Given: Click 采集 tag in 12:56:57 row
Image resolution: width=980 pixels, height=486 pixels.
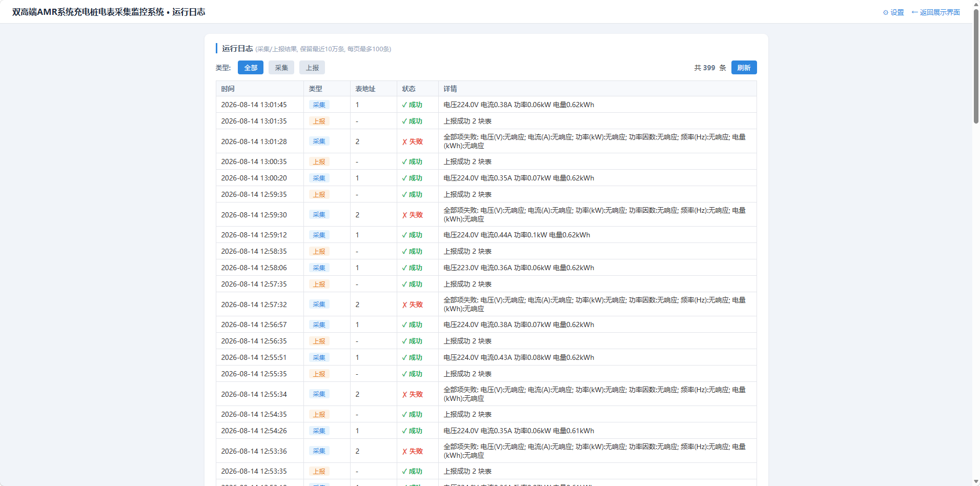Looking at the screenshot, I should [319, 325].
